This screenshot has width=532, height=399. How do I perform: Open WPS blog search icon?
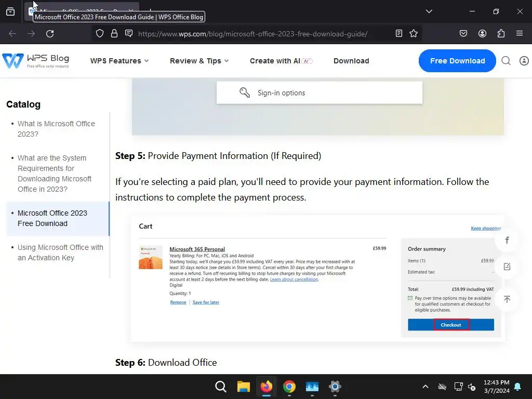(x=506, y=61)
